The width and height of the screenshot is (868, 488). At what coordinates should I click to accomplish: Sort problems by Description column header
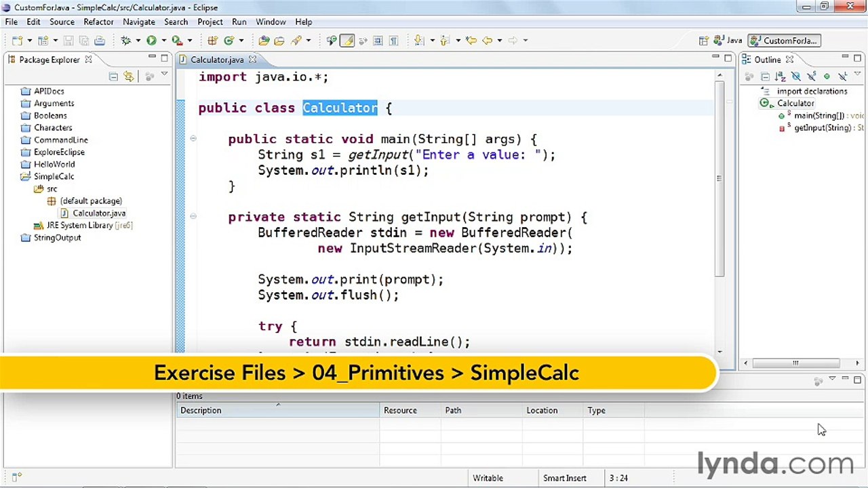tap(278, 410)
